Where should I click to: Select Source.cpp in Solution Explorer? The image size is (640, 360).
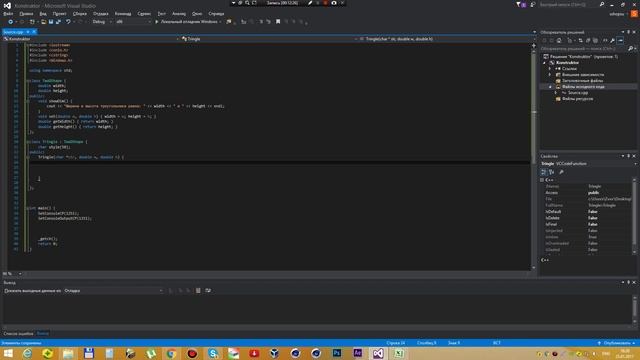(x=578, y=93)
